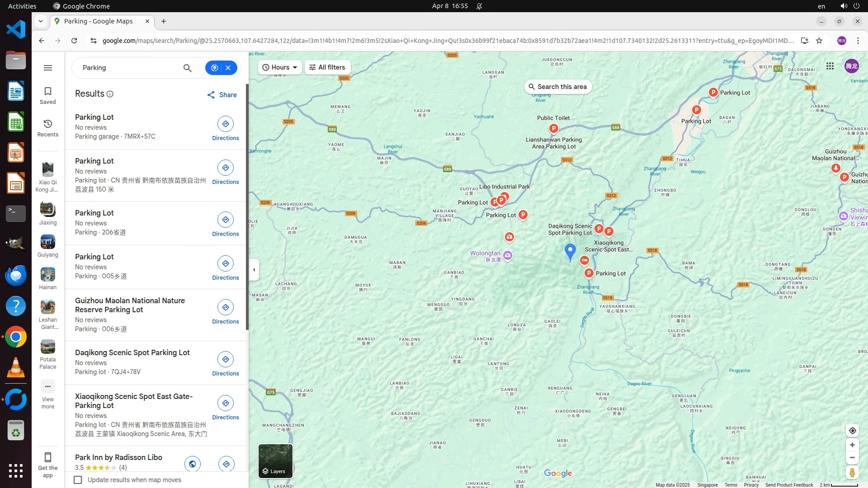Click the search magnifier icon
This screenshot has height=488, width=868.
tap(187, 68)
